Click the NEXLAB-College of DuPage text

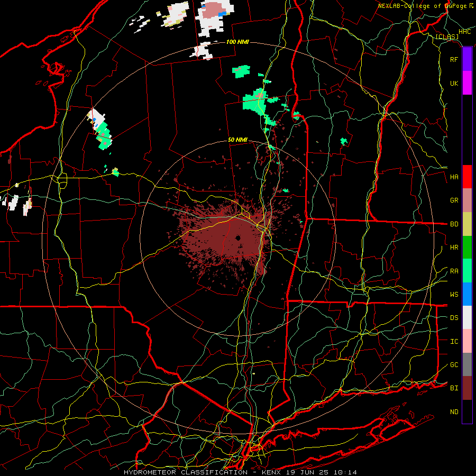click(422, 6)
